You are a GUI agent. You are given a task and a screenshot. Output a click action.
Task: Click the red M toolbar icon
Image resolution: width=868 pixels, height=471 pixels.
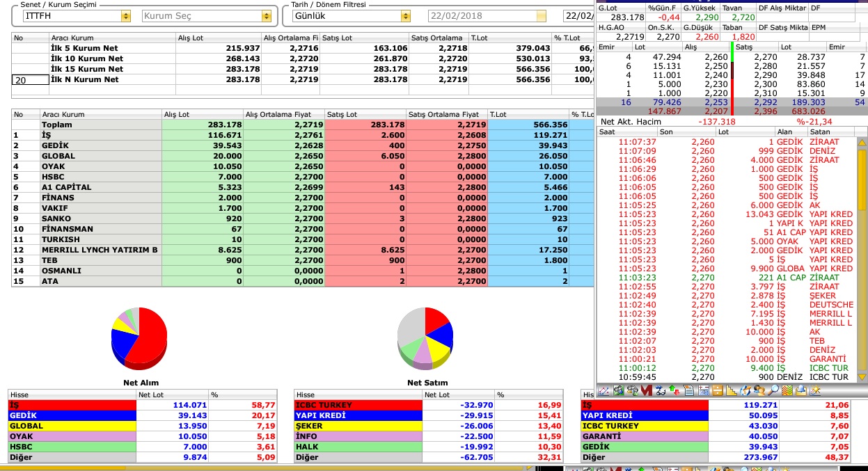(x=647, y=391)
